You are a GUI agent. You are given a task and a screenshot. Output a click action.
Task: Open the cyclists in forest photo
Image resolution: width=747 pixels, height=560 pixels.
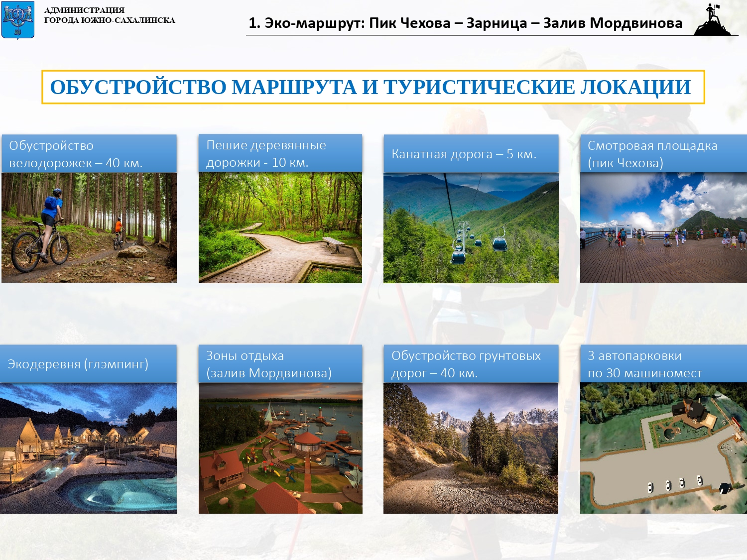89,228
